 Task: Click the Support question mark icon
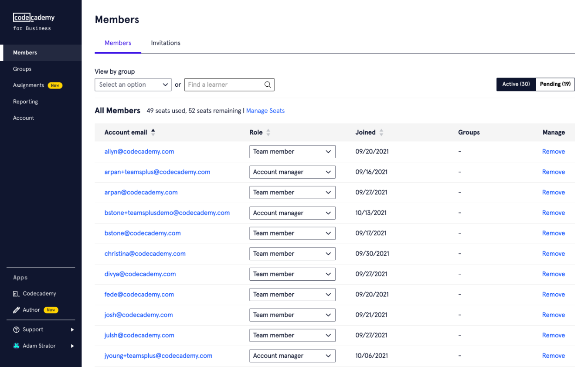coord(16,330)
